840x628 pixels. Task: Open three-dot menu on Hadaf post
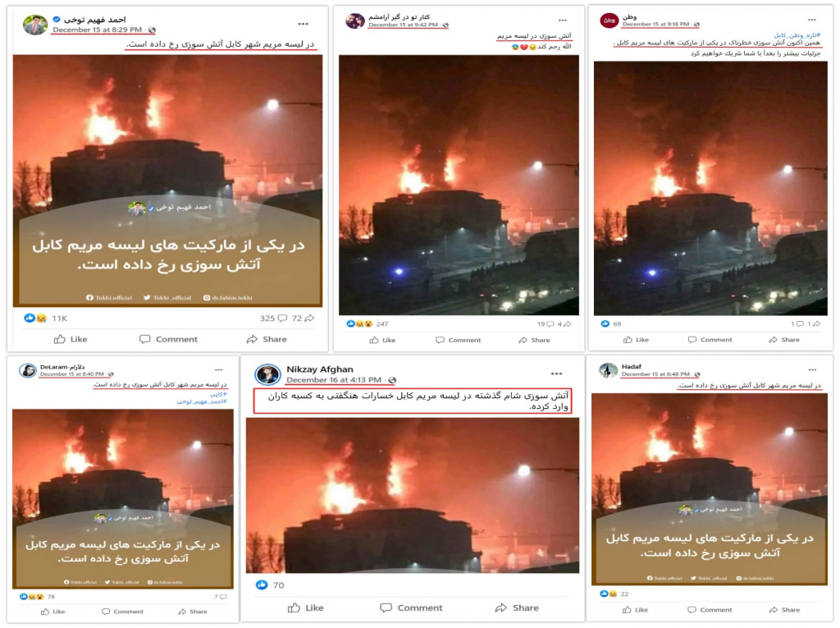point(812,370)
